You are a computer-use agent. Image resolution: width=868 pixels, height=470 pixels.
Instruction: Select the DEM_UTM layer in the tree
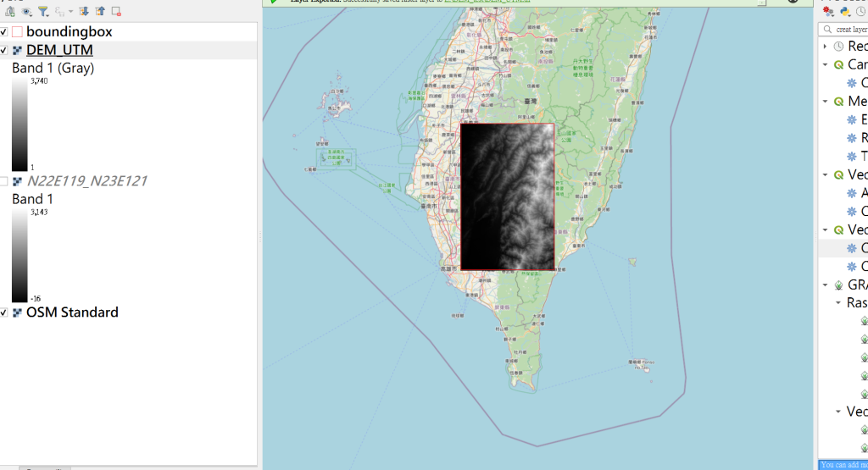[59, 50]
